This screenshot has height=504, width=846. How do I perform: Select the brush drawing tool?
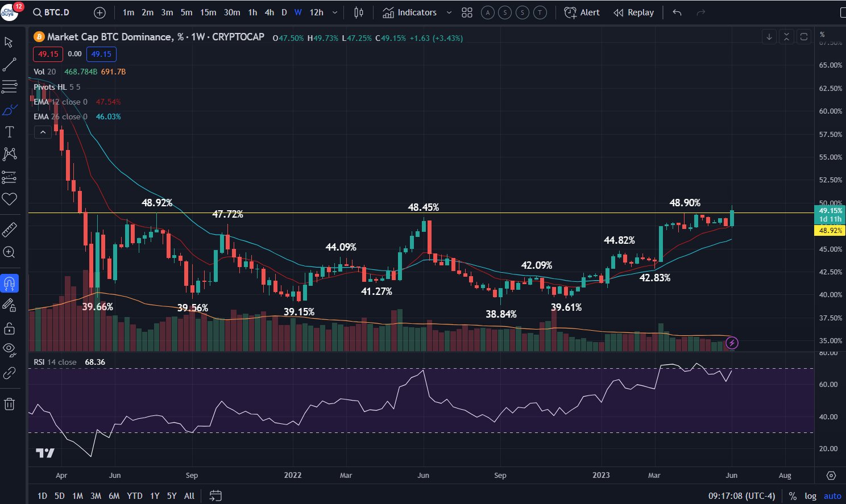tap(9, 110)
